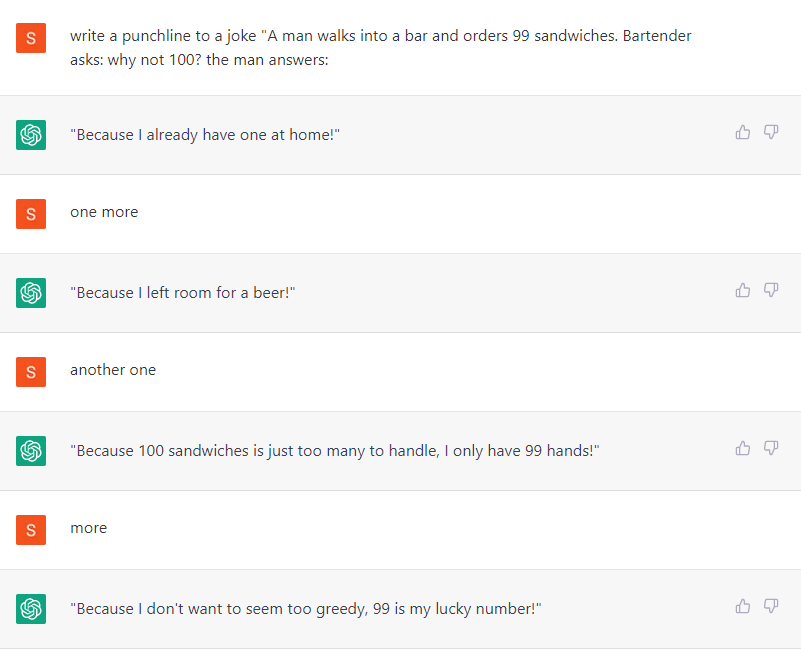Click the ChatGPT logo beside 'one at home'
This screenshot has width=801, height=669.
tap(31, 135)
